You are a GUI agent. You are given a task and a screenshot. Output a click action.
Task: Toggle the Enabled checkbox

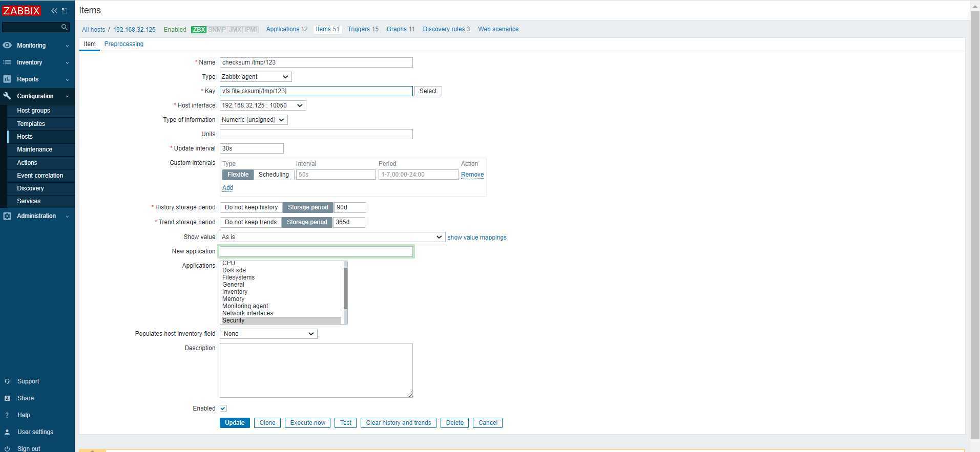click(223, 408)
